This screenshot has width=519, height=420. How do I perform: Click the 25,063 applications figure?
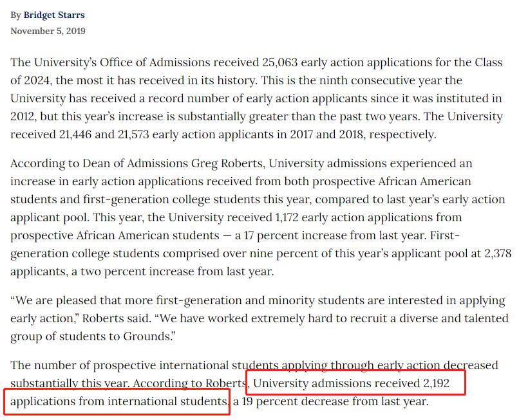279,62
